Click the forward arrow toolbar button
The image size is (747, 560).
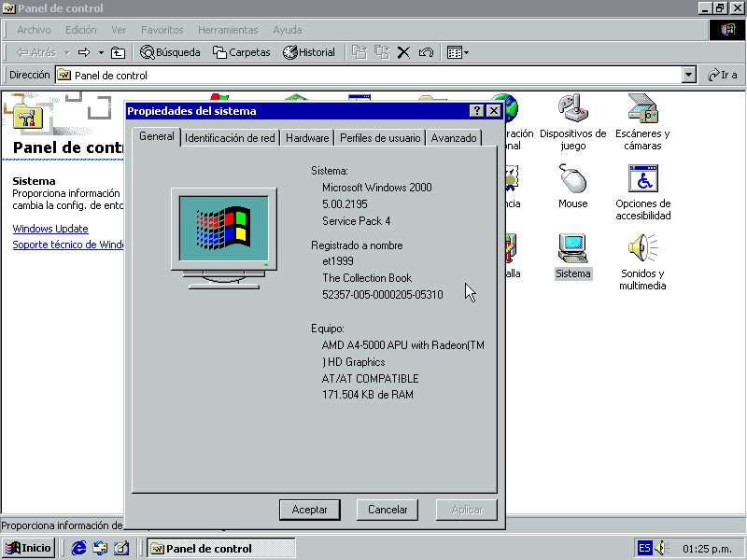[84, 52]
